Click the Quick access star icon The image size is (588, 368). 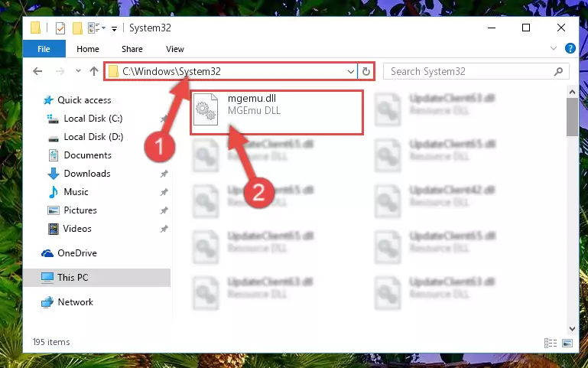tap(48, 100)
